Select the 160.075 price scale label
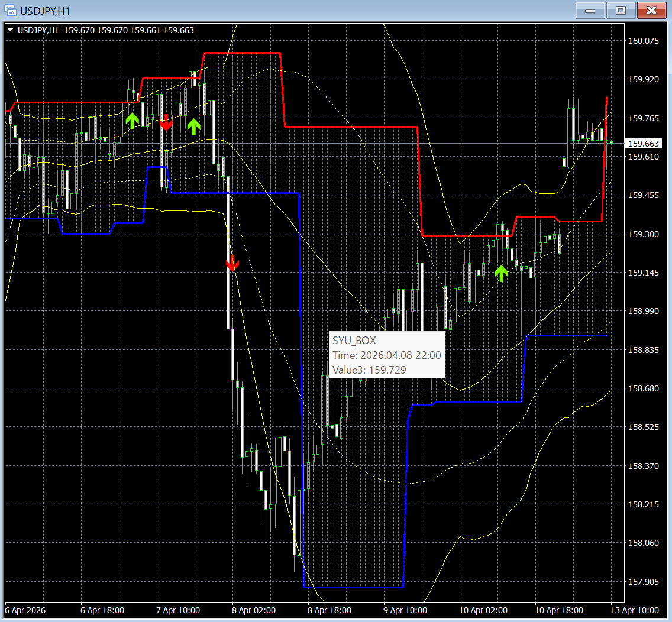Image resolution: width=672 pixels, height=622 pixels. [643, 41]
